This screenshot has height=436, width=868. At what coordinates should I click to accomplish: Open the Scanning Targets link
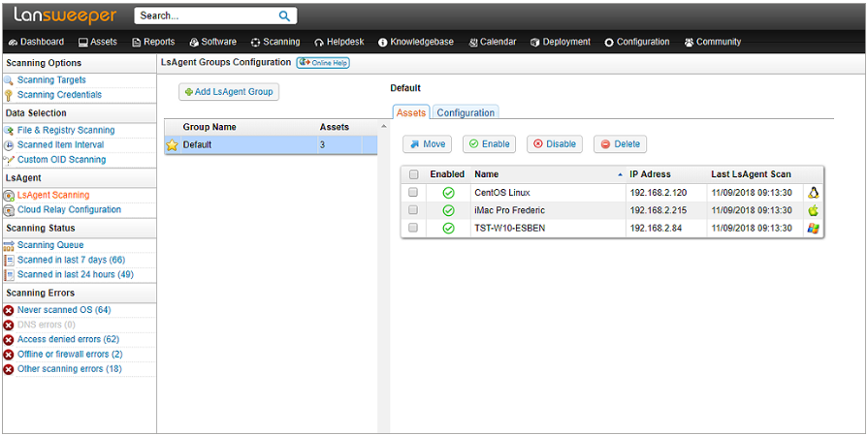point(51,80)
